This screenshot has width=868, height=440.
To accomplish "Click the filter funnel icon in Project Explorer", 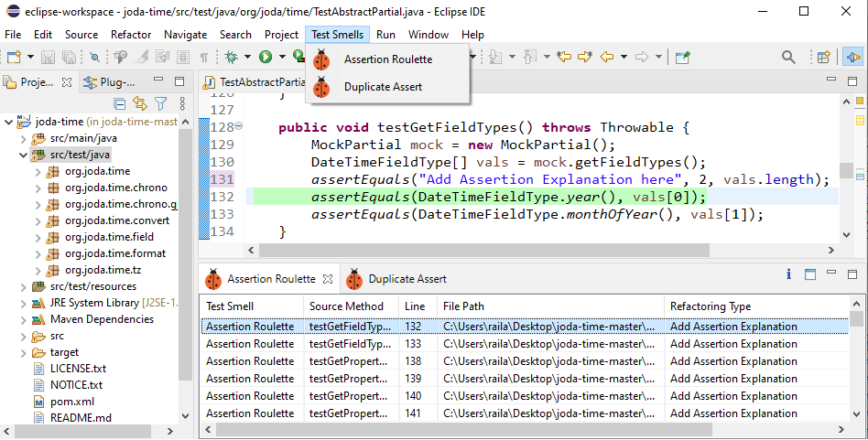I will pyautogui.click(x=160, y=103).
